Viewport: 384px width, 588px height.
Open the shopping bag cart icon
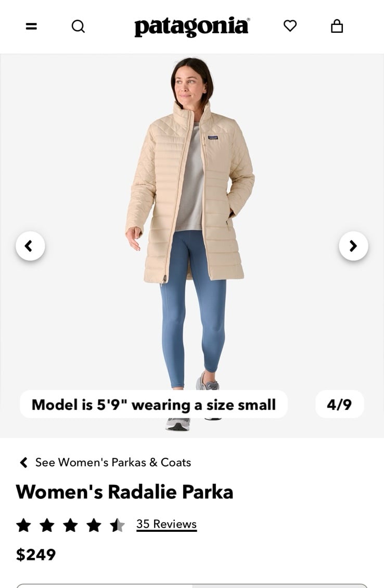pyautogui.click(x=337, y=26)
